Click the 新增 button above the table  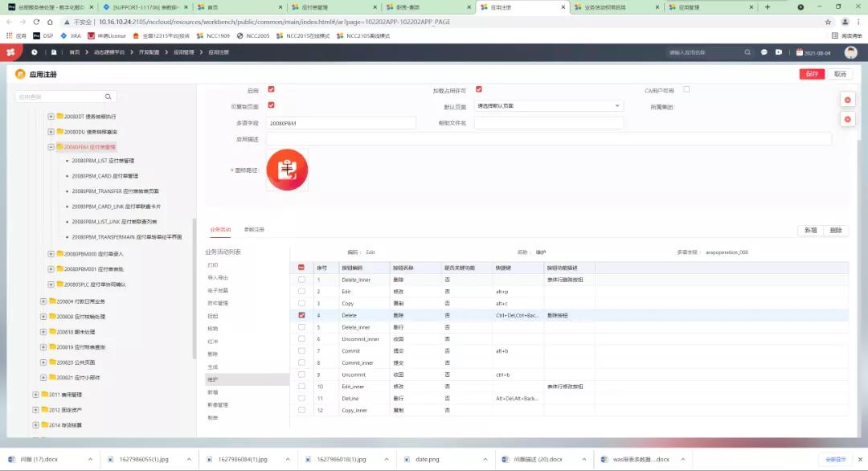coord(810,231)
